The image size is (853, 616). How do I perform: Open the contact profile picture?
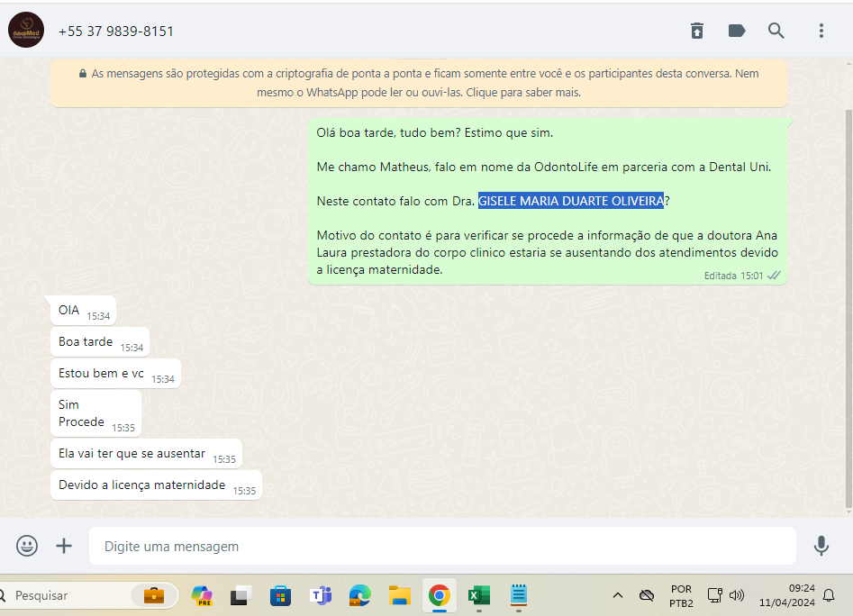[x=26, y=30]
